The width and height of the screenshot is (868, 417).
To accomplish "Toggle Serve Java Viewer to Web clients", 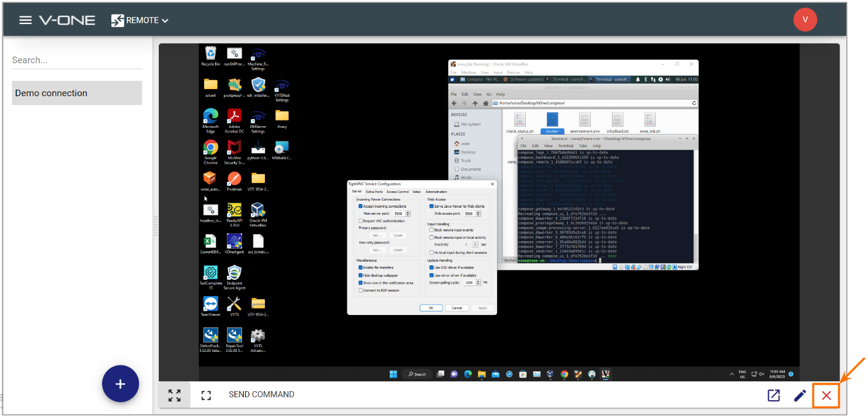I will (x=431, y=206).
